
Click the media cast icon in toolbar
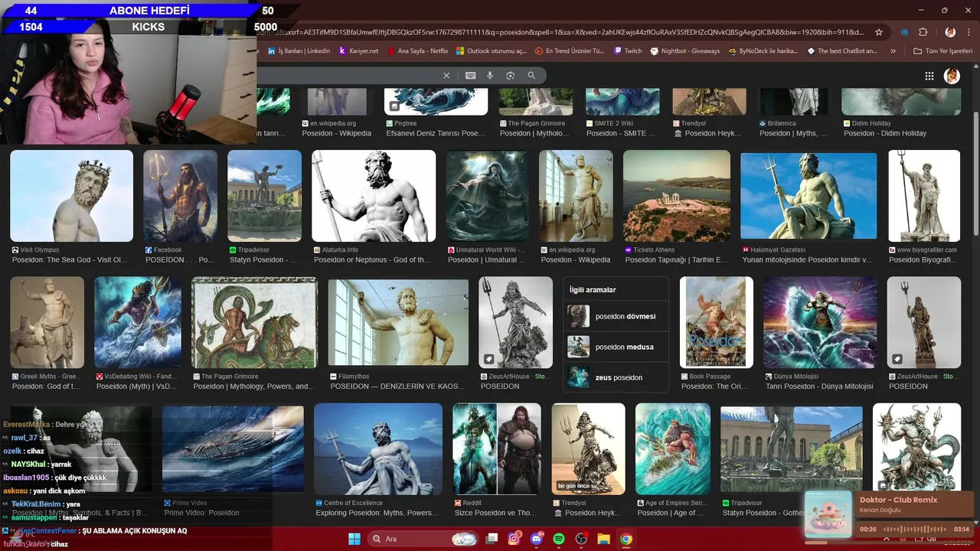[904, 32]
